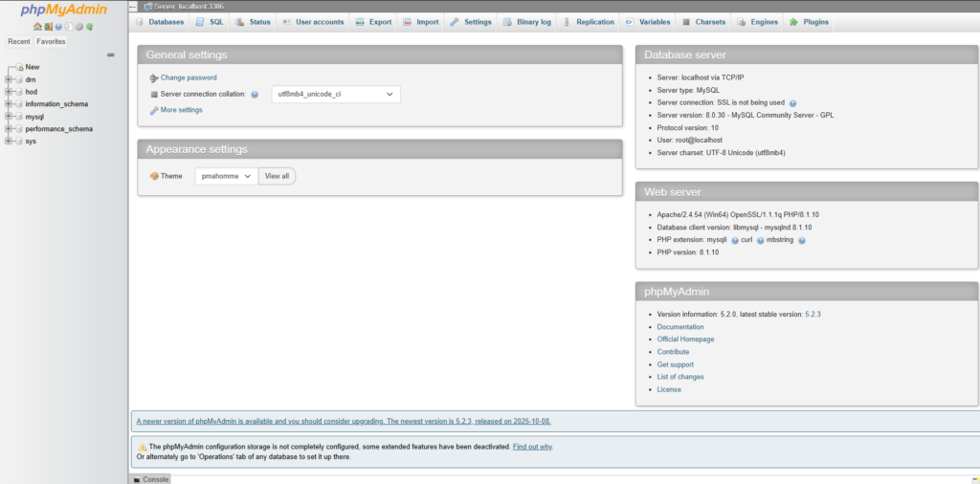This screenshot has height=484, width=980.
Task: Open the Plugins tab
Action: click(x=809, y=22)
